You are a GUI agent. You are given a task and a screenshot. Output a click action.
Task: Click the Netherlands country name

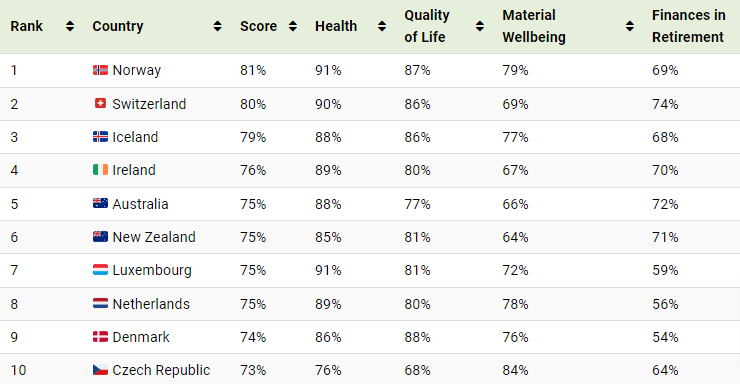(151, 304)
